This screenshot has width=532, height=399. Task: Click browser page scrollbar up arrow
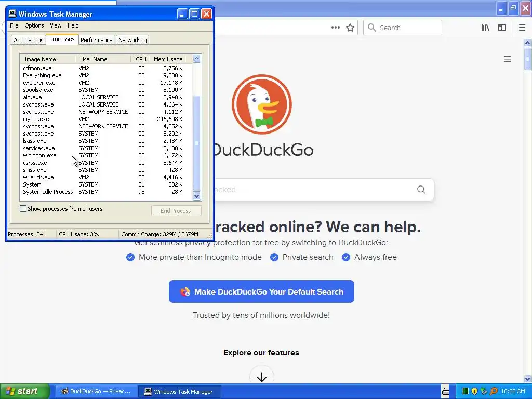click(x=528, y=43)
